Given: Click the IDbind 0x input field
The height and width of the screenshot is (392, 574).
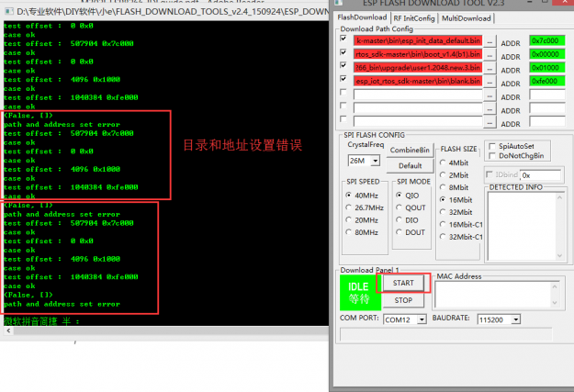Looking at the screenshot, I should [541, 175].
